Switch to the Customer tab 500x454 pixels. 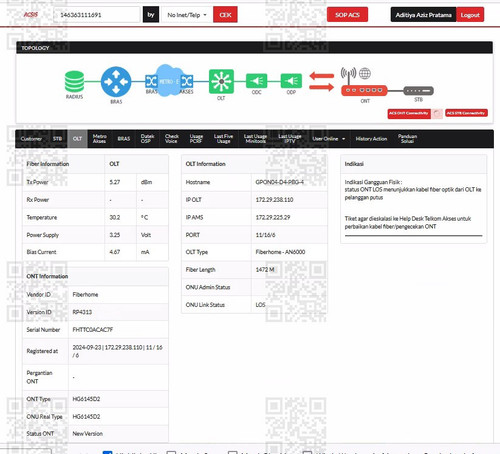31,139
